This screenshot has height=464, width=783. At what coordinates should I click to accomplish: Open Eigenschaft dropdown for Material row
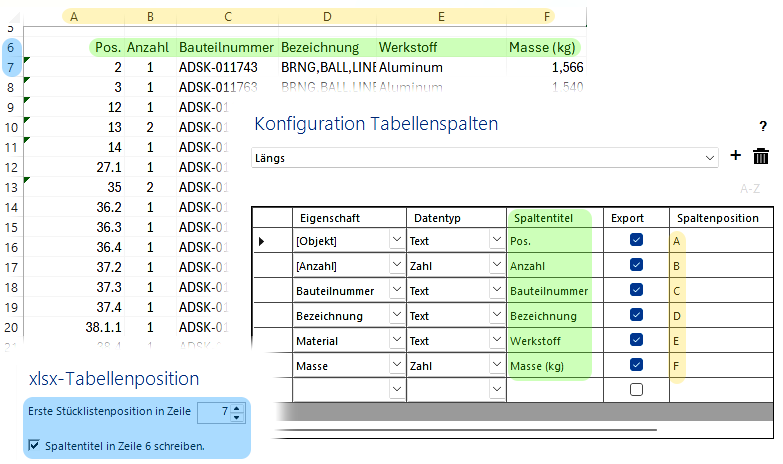pyautogui.click(x=396, y=341)
